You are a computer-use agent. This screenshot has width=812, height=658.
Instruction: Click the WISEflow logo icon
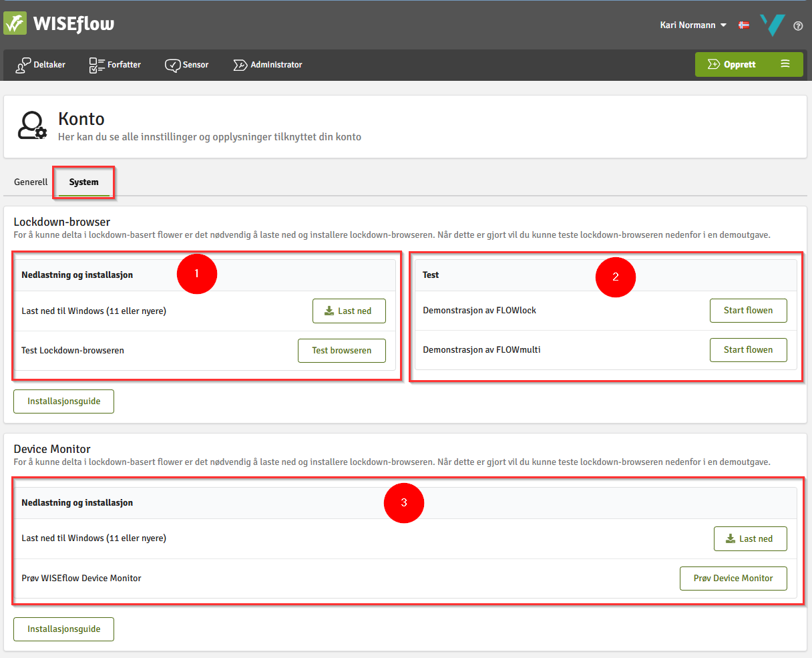15,24
